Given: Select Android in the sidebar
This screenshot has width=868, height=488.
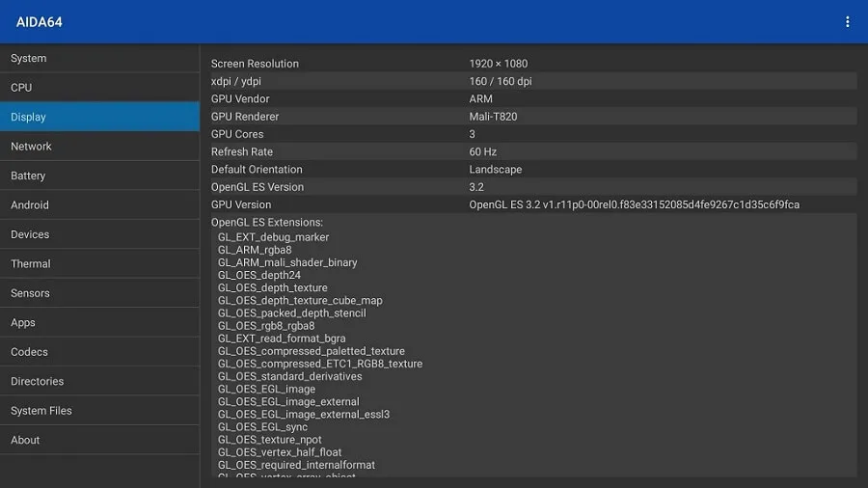Looking at the screenshot, I should 99,205.
